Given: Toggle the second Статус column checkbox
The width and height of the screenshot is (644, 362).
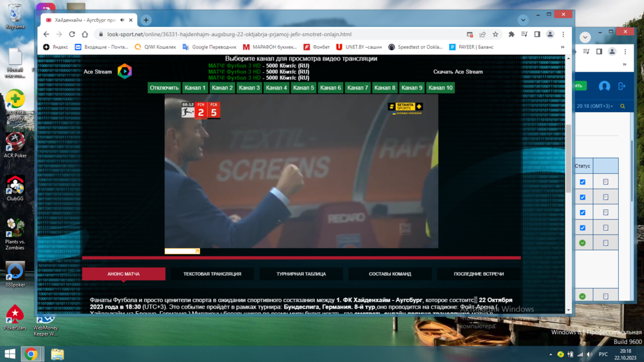Looking at the screenshot, I should click(582, 197).
